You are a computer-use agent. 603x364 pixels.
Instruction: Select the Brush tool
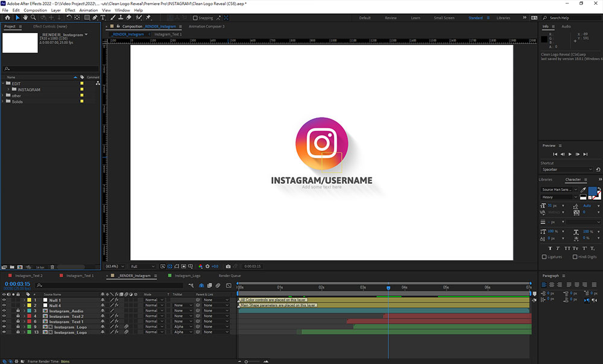113,17
